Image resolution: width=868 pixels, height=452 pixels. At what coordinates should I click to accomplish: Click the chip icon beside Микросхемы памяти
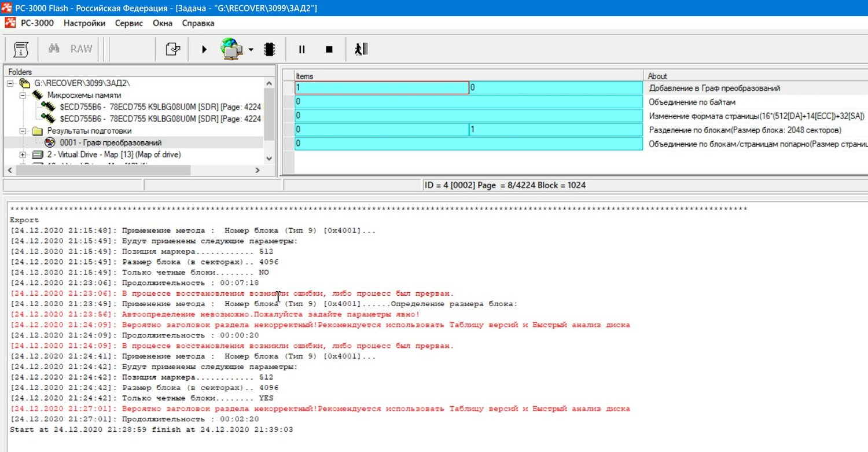pyautogui.click(x=38, y=95)
